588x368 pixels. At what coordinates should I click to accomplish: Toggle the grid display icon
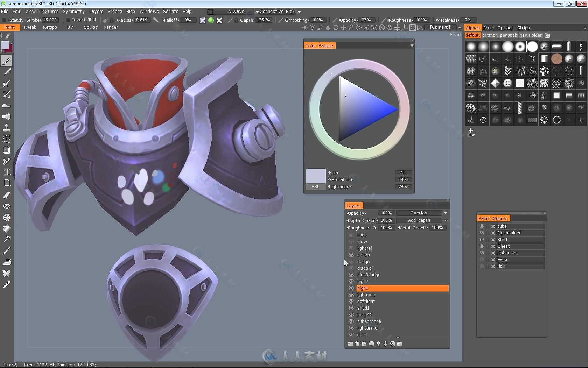397,28
